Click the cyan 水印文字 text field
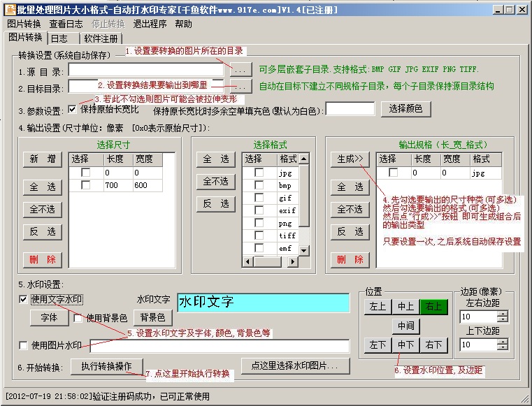Image resolution: width=532 pixels, height=406 pixels. [263, 303]
